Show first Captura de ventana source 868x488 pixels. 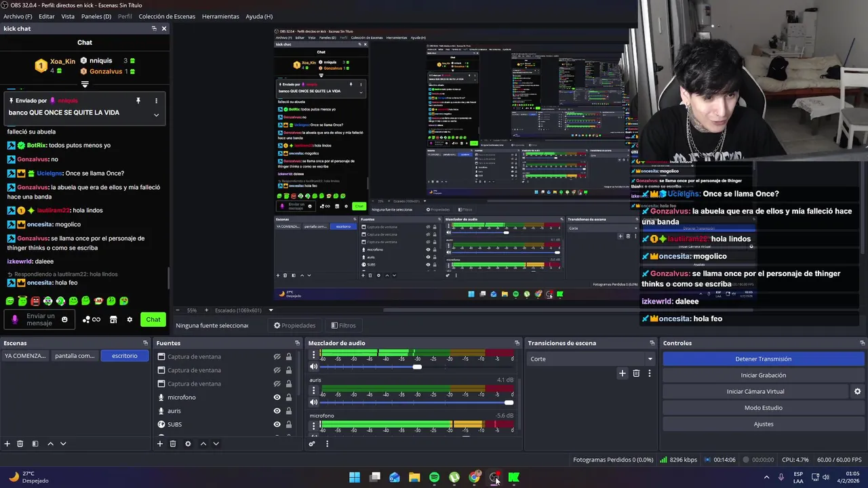pyautogui.click(x=277, y=357)
